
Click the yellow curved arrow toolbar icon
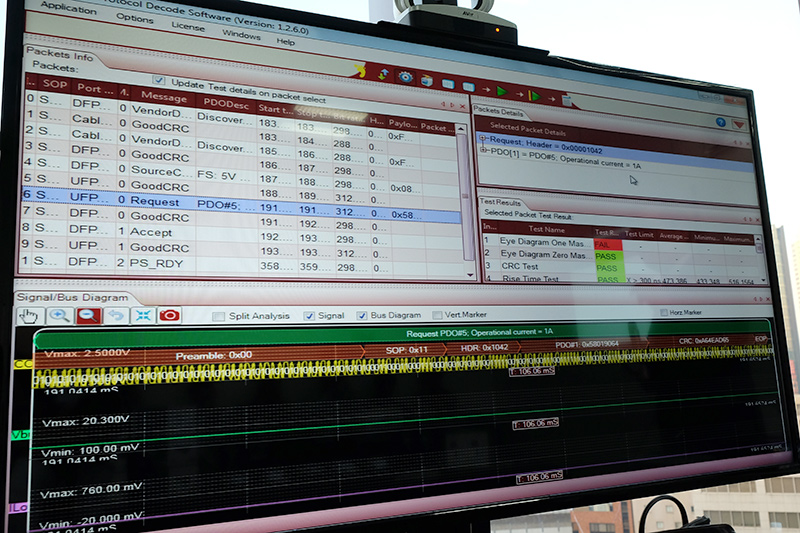point(361,71)
